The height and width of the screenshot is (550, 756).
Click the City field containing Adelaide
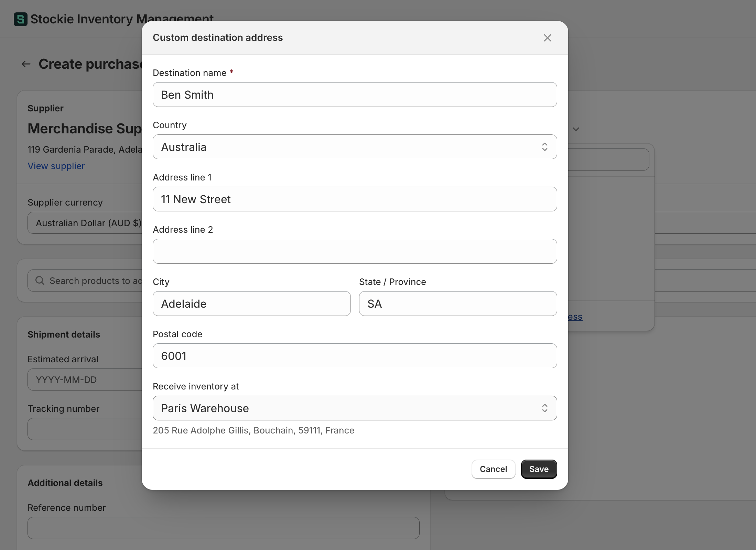251,304
